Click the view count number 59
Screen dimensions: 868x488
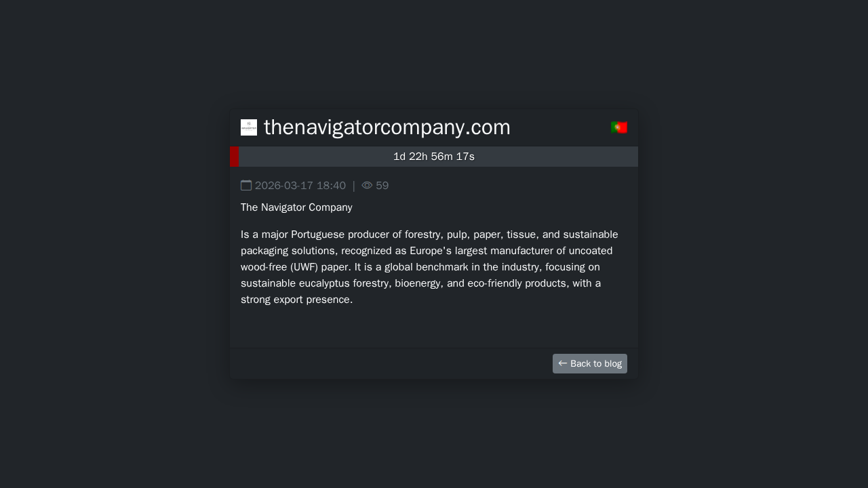[382, 186]
